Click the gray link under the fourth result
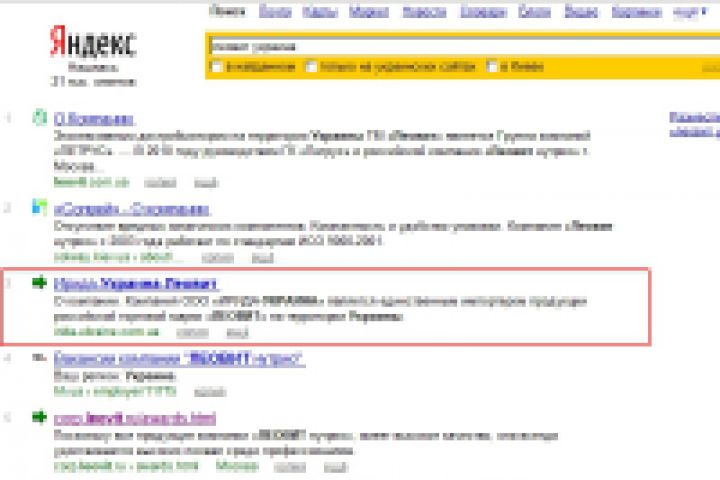 click(x=210, y=392)
